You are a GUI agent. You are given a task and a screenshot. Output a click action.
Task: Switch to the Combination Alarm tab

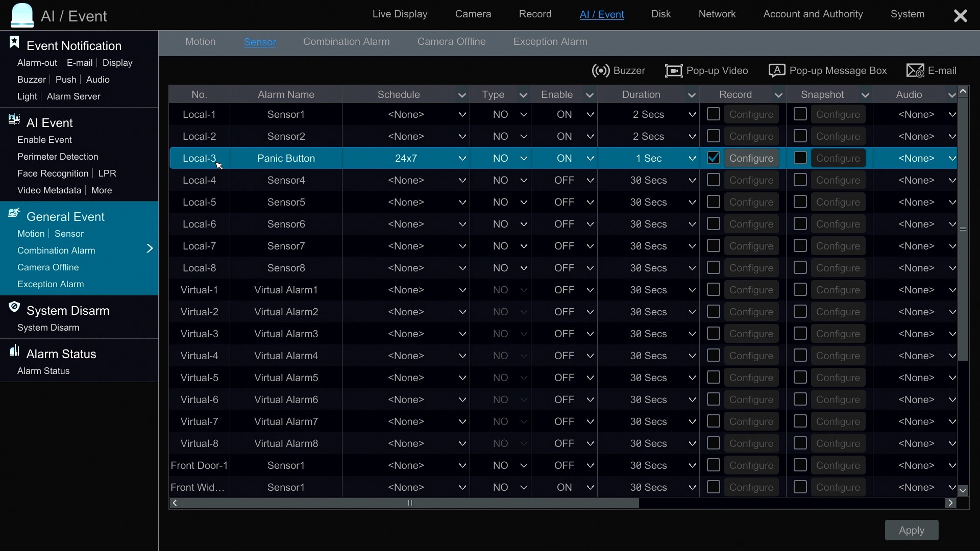click(346, 42)
